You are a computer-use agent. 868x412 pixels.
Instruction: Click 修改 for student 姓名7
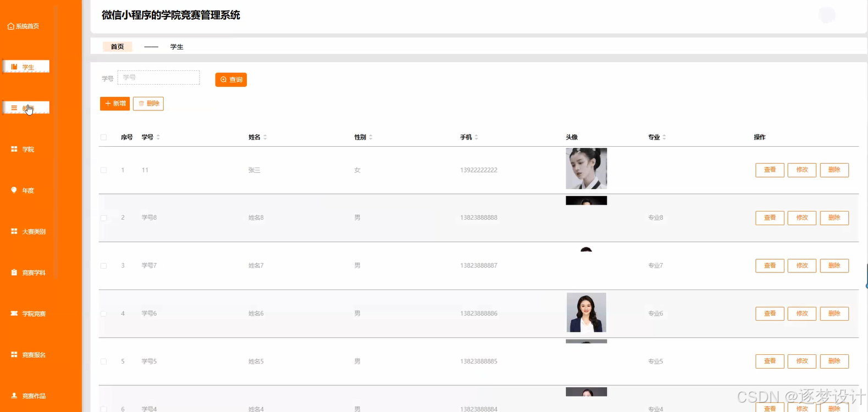click(802, 265)
